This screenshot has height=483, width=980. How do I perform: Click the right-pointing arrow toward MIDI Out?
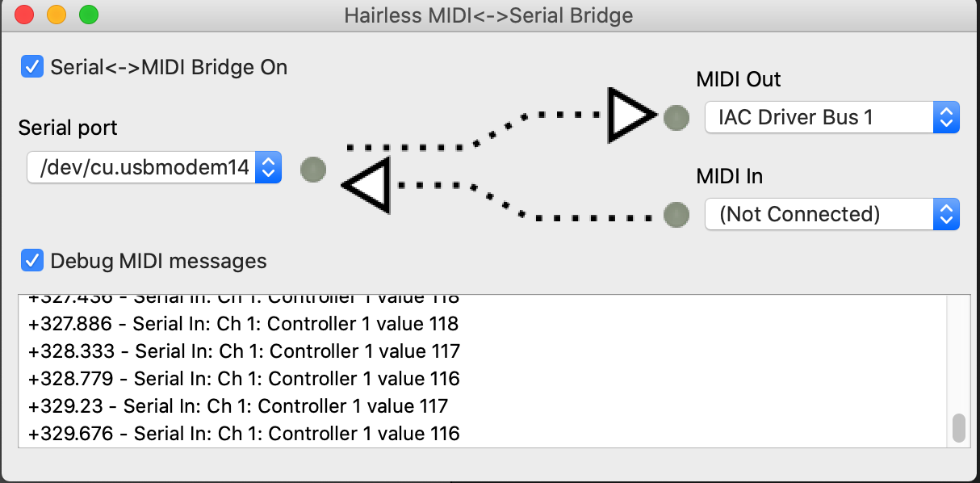click(x=631, y=115)
